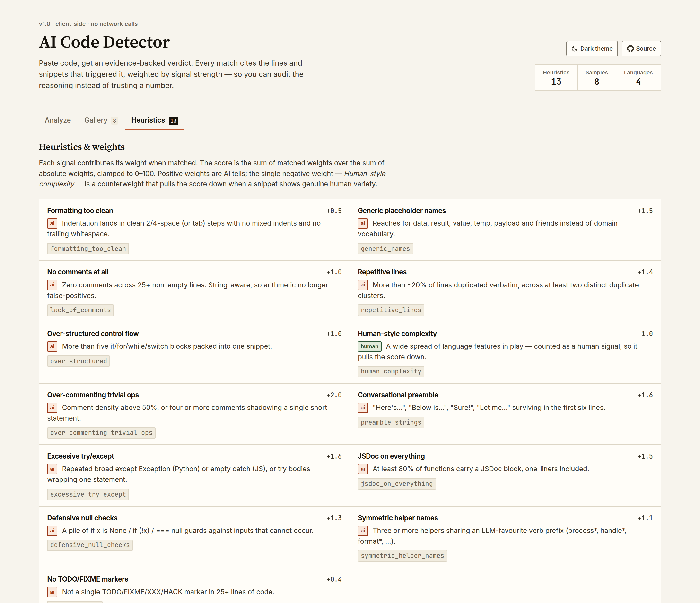Click the +0.4 weight on No TODO/FIXME markers

coord(334,580)
